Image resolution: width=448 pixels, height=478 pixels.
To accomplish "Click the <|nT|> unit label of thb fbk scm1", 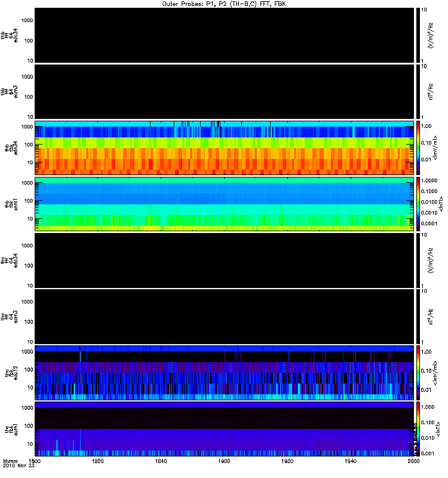I will click(x=440, y=204).
